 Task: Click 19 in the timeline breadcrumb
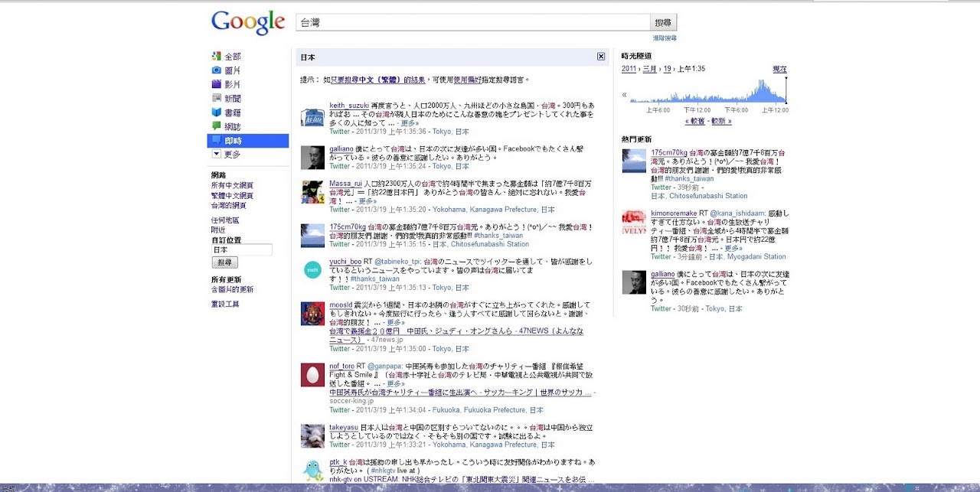coord(667,69)
